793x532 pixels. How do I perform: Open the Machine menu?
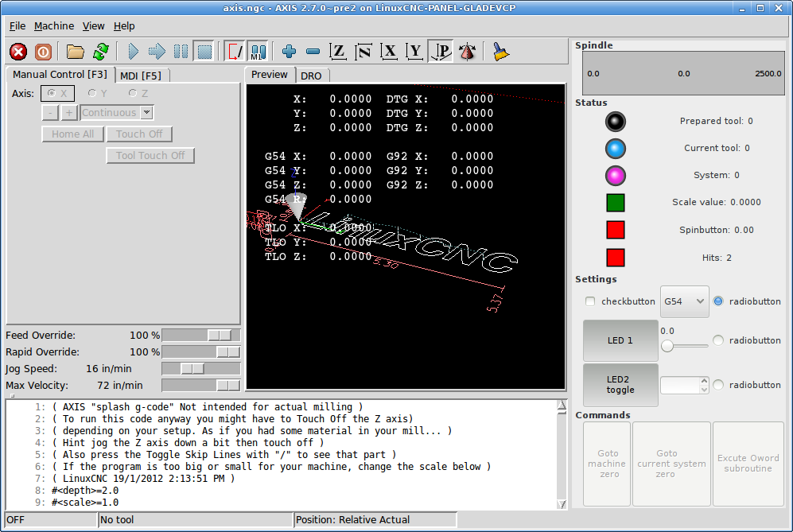(x=54, y=25)
